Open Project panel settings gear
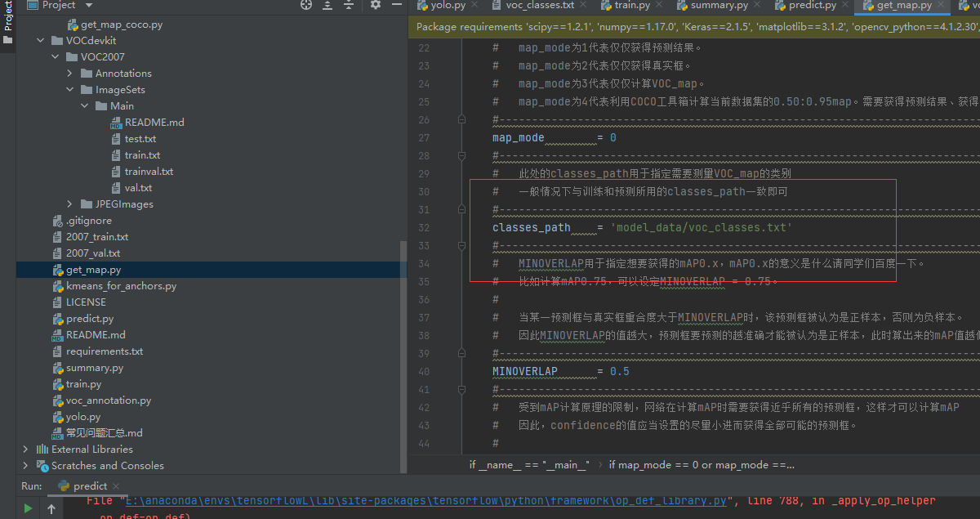Image resolution: width=980 pixels, height=519 pixels. tap(376, 5)
